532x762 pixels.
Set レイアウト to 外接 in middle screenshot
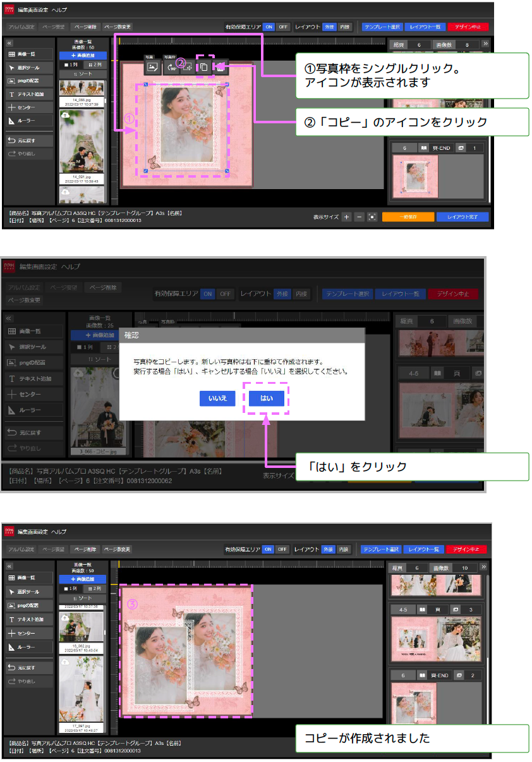tap(283, 294)
